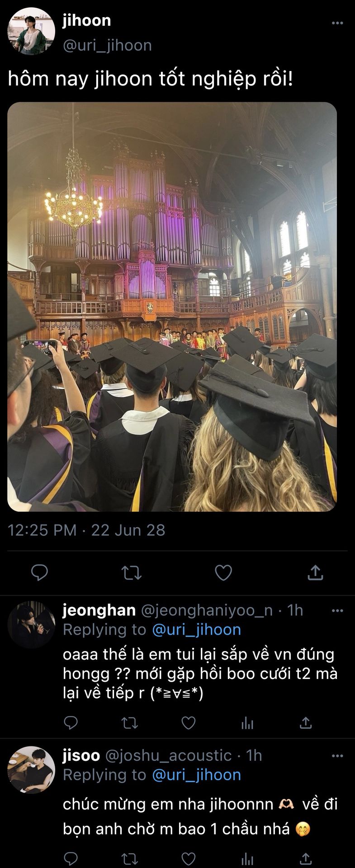
Task: Like jisoo's congratulation reply
Action: tap(188, 859)
